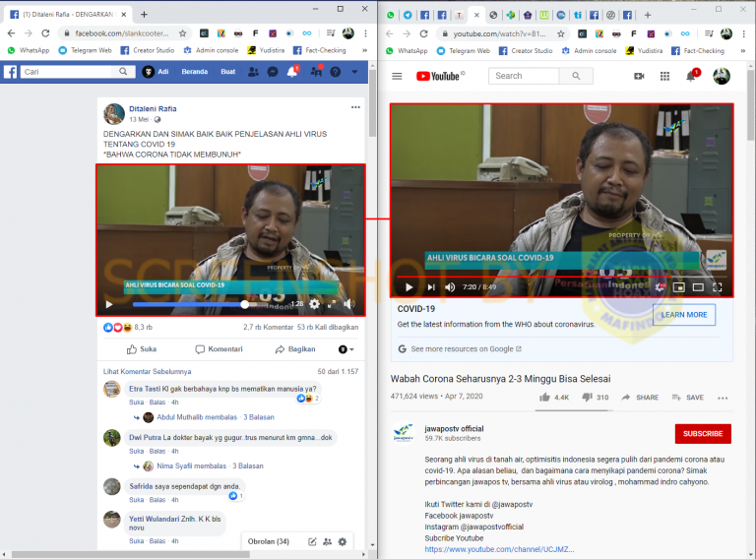Mute the Facebook video volume
This screenshot has width=756, height=559.
[348, 303]
